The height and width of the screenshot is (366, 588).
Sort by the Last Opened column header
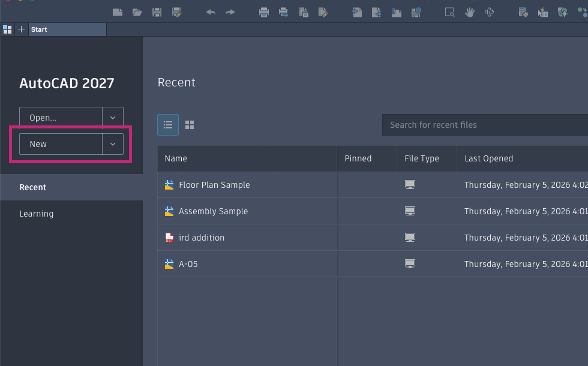coord(523,158)
